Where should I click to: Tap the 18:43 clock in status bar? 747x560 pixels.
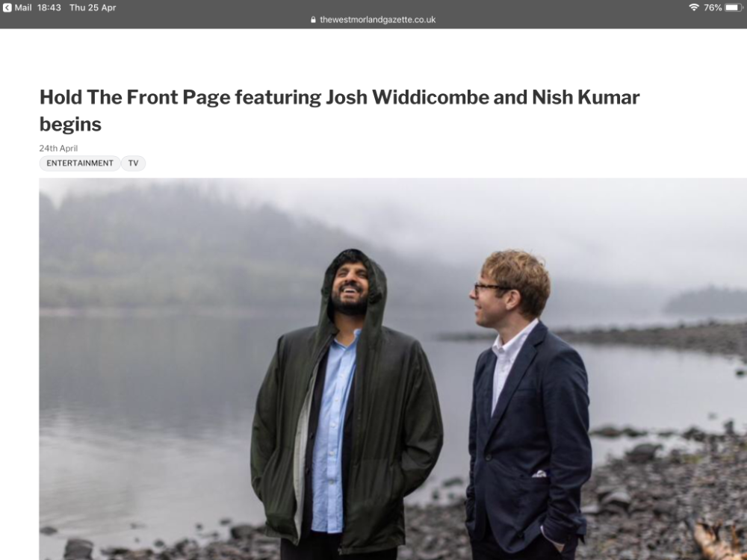49,7
